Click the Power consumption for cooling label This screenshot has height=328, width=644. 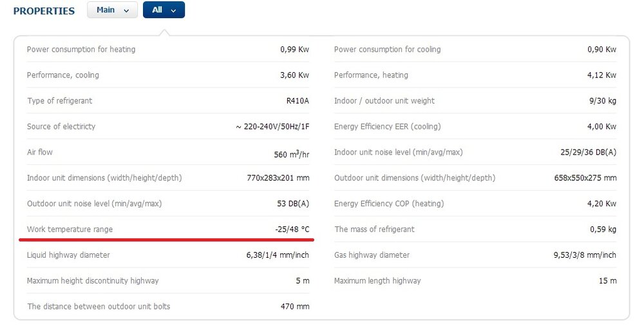387,50
